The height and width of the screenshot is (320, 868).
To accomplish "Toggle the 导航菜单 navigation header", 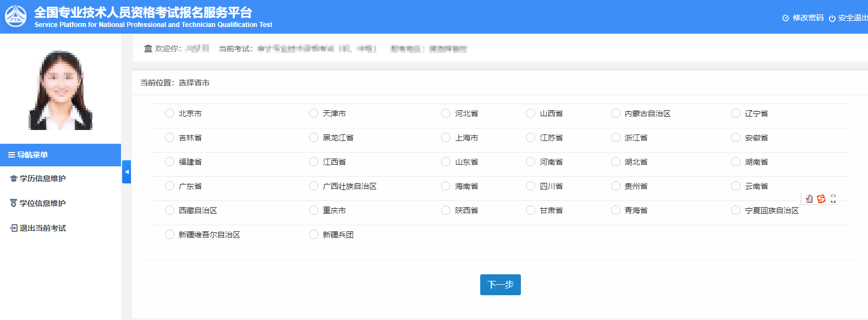I will (x=61, y=155).
